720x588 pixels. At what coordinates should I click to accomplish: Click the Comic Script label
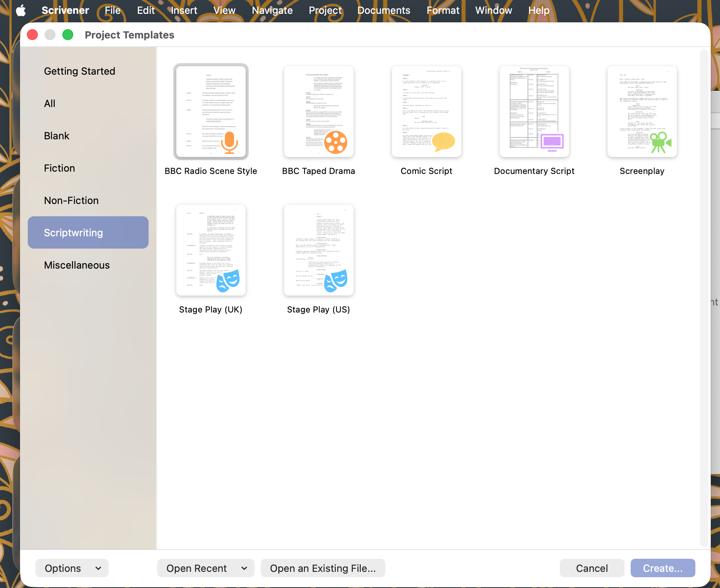coord(427,171)
